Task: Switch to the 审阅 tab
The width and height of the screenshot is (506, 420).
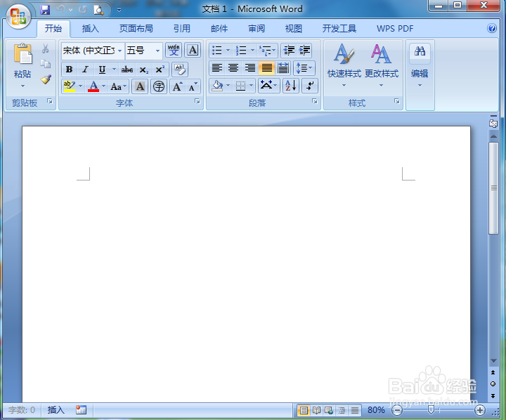Action: tap(257, 29)
